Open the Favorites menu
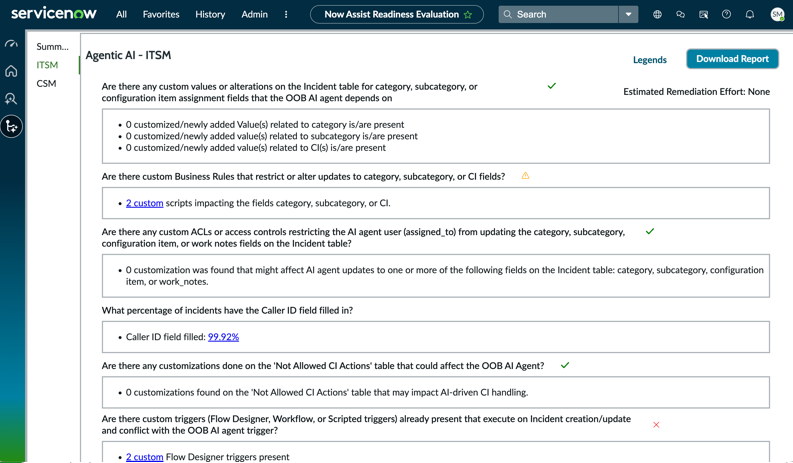Image resolution: width=793 pixels, height=463 pixels. pyautogui.click(x=161, y=14)
